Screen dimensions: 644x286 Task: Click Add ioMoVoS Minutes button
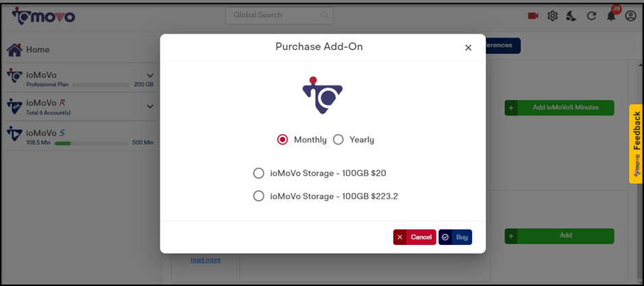point(560,107)
